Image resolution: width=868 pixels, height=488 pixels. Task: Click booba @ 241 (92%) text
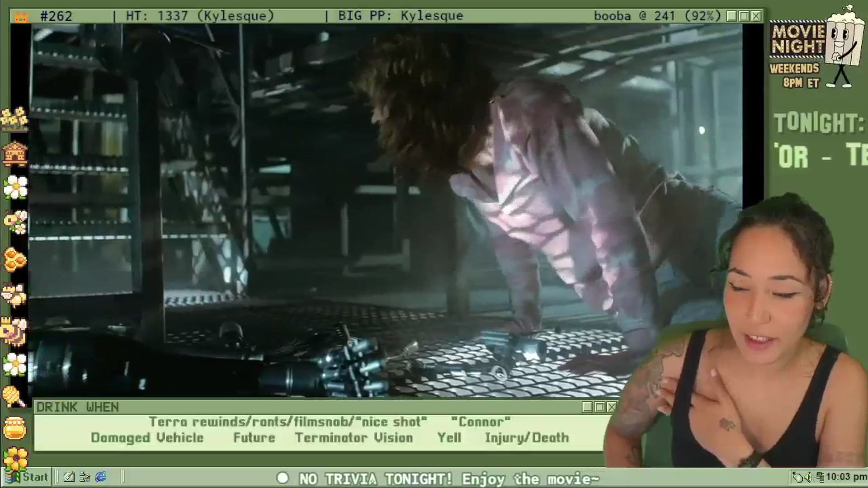tap(657, 16)
